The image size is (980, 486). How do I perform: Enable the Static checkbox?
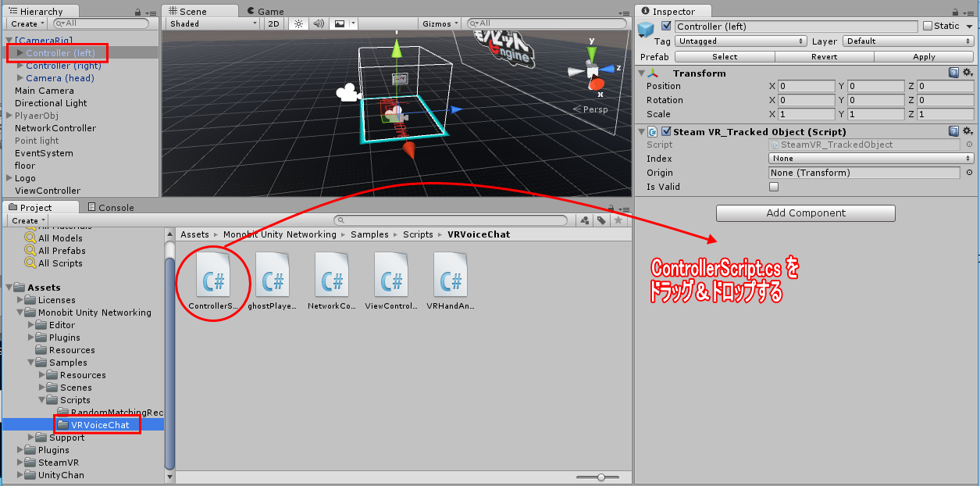point(928,26)
